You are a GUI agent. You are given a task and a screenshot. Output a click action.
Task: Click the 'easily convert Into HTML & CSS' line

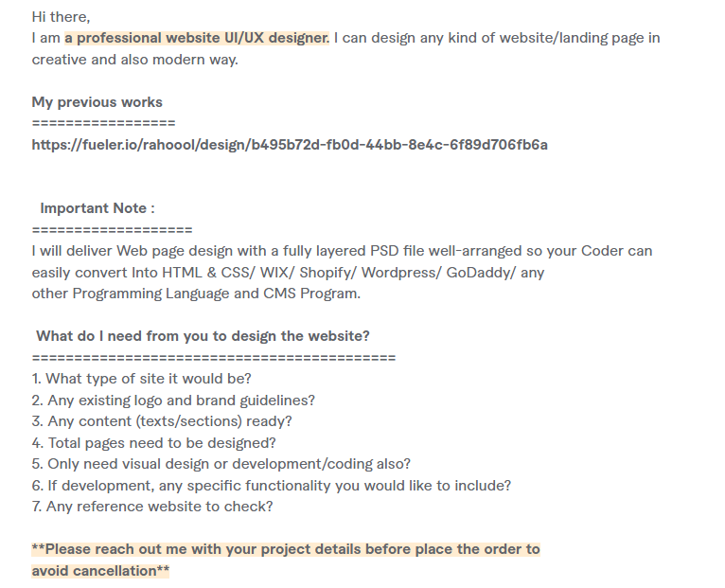click(x=288, y=273)
